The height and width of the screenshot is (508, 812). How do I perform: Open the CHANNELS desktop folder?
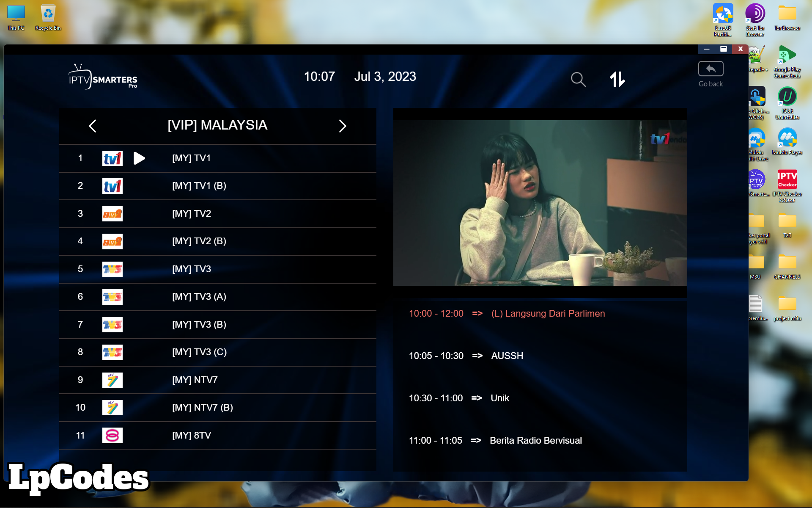(787, 262)
